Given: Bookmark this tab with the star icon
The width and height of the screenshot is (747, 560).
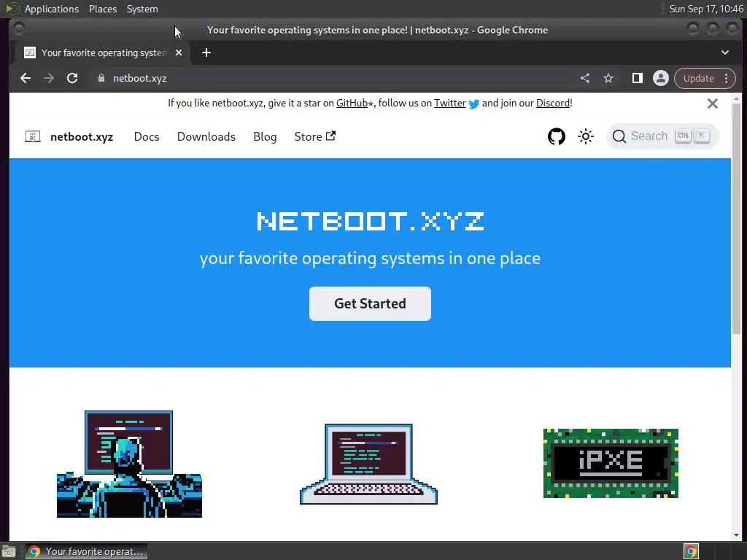Looking at the screenshot, I should [x=608, y=78].
